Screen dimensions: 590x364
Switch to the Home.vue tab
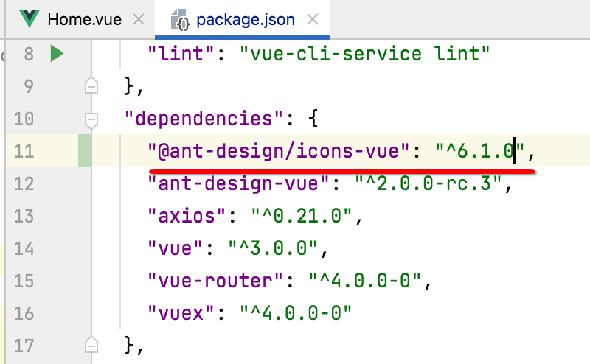pos(84,20)
